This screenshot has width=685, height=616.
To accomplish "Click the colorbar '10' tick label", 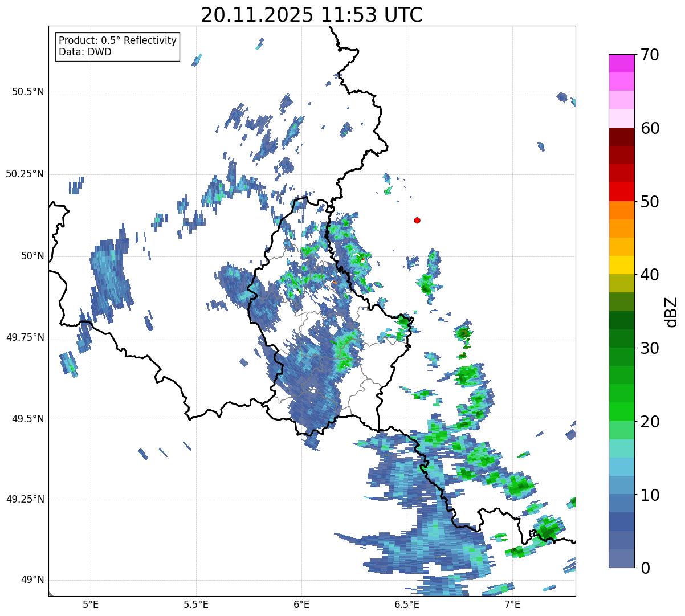I will pos(649,496).
